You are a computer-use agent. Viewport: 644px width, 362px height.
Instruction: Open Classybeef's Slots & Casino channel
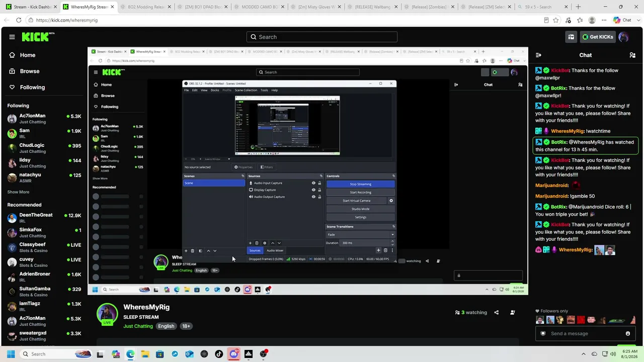[44, 247]
